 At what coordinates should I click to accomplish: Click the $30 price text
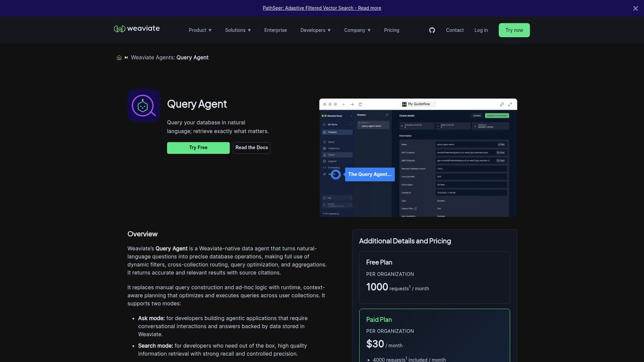point(375,344)
